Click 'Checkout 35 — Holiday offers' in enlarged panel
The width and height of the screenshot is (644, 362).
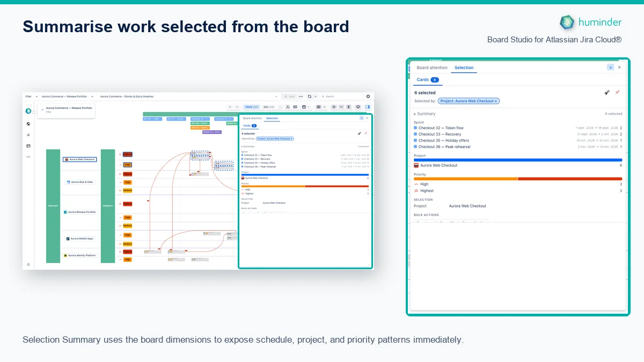pos(443,141)
